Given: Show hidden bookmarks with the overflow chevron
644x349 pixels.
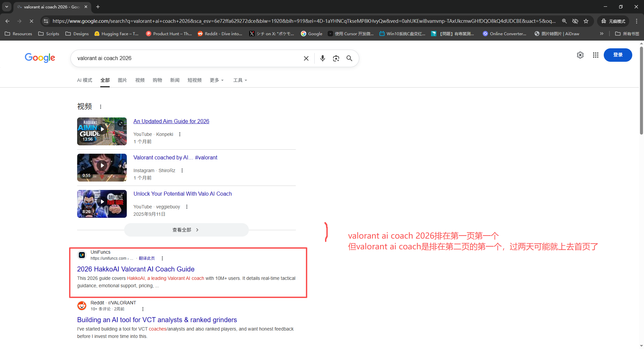Looking at the screenshot, I should (x=602, y=34).
